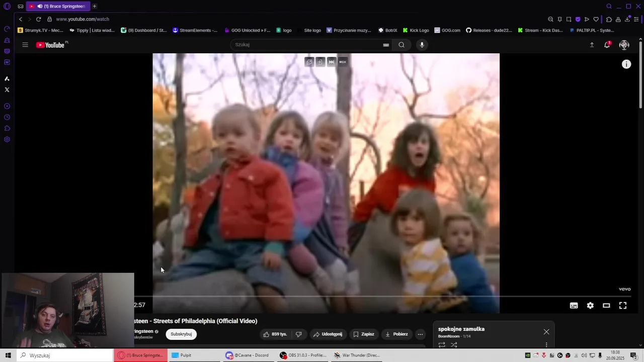Click the YouTube upload create icon
Viewport: 644px width, 362px height.
click(592, 45)
